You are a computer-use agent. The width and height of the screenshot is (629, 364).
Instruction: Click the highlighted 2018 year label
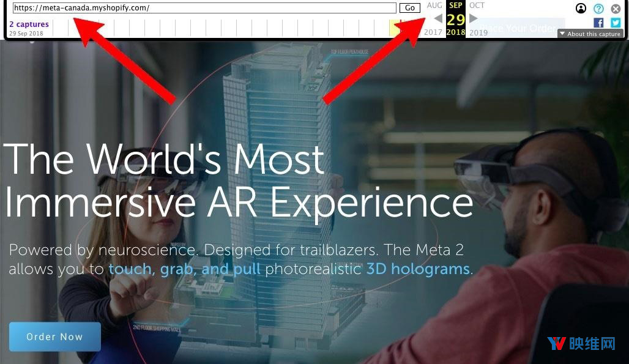(x=456, y=32)
